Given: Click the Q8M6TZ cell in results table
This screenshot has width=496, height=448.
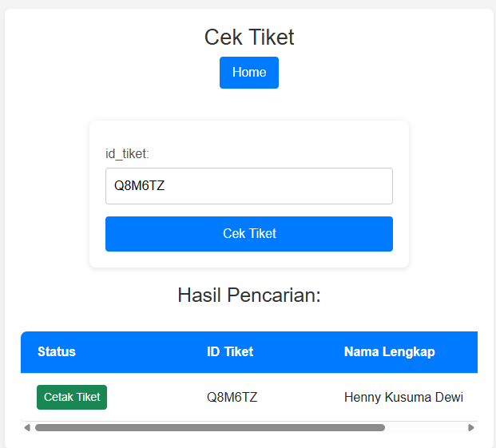Looking at the screenshot, I should [232, 397].
